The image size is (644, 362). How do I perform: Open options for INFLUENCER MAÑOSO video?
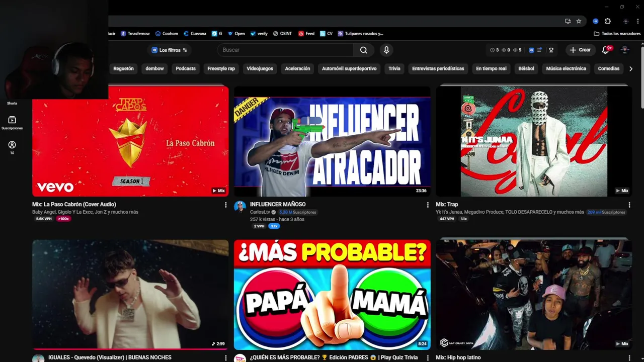[x=428, y=205]
